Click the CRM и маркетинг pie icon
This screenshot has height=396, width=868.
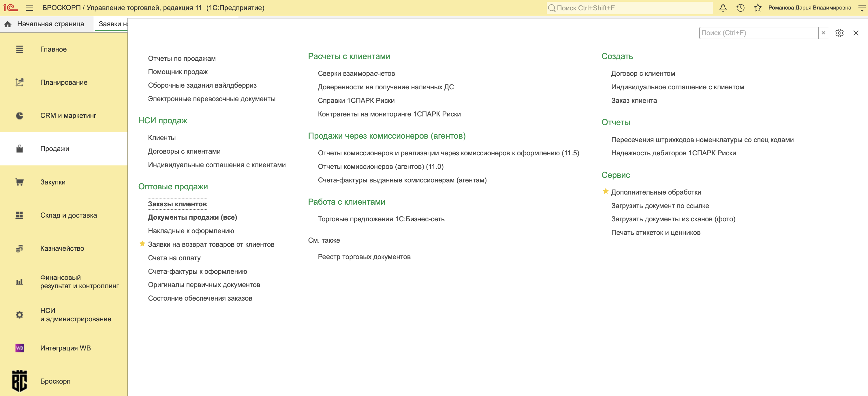(20, 116)
